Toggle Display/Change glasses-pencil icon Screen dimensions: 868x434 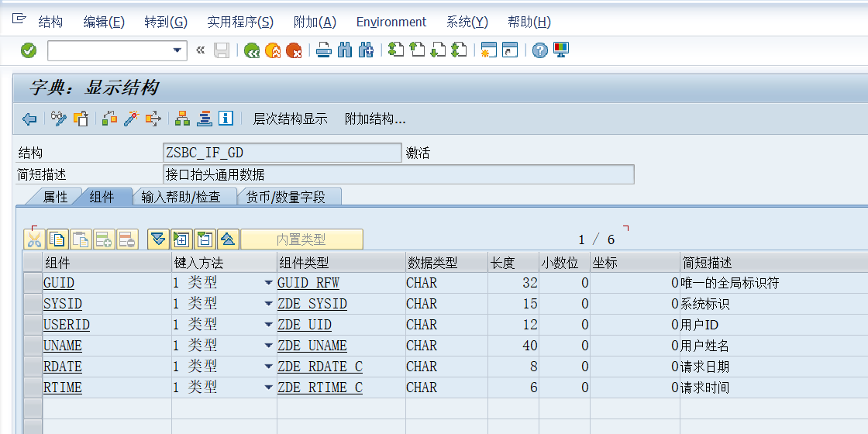tap(59, 119)
